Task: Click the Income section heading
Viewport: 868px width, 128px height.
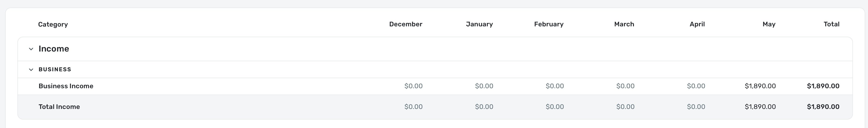Action: point(54,49)
